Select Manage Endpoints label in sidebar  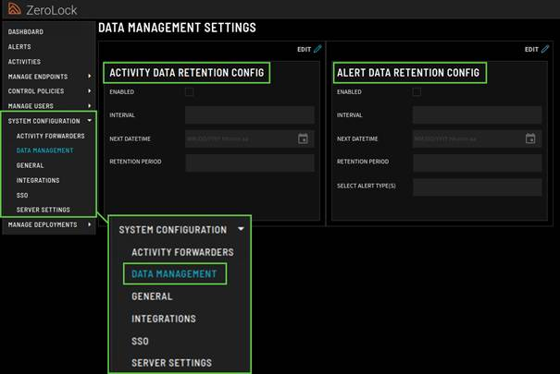click(38, 76)
